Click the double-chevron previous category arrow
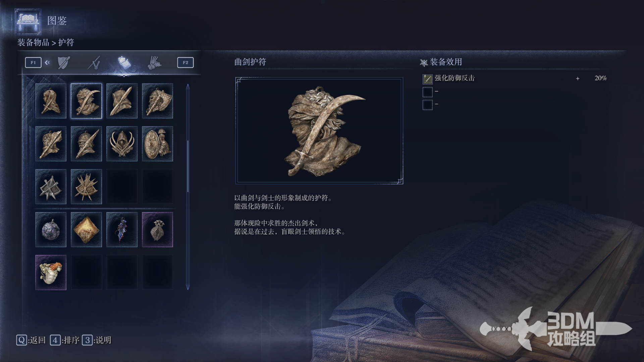Image resolution: width=644 pixels, height=362 pixels. 47,62
